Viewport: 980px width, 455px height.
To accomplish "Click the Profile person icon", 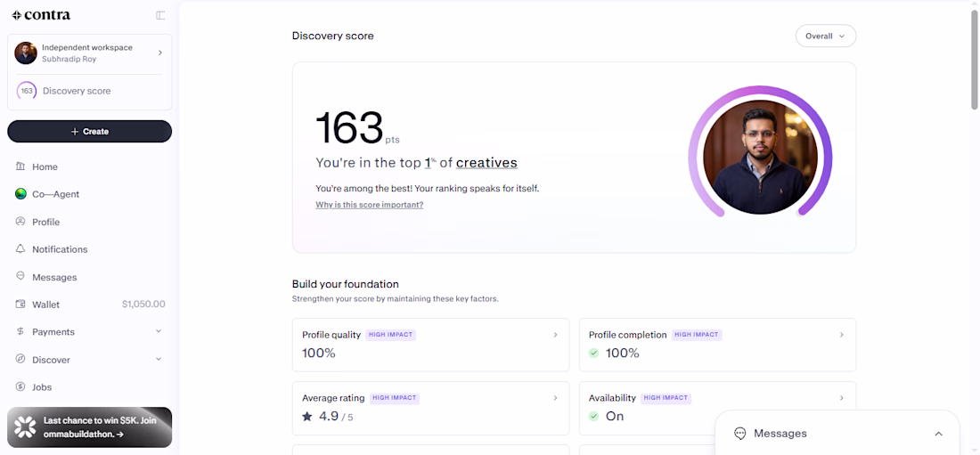I will pos(20,221).
